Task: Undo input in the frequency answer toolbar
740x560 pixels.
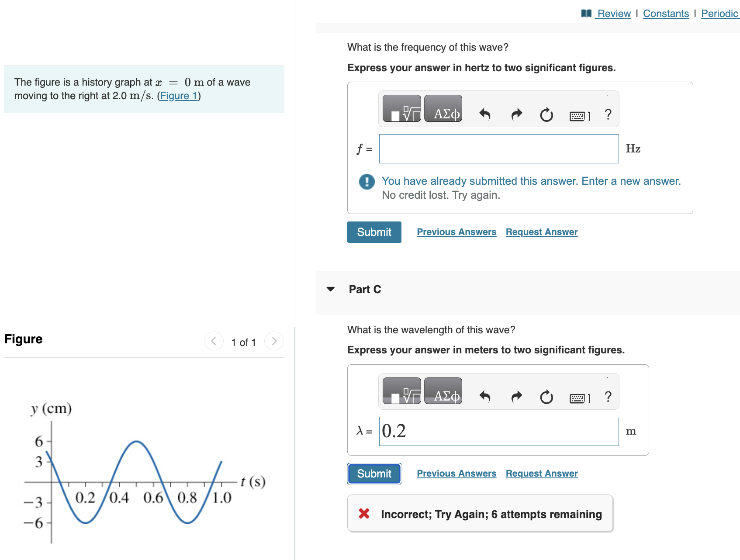Action: pyautogui.click(x=485, y=114)
